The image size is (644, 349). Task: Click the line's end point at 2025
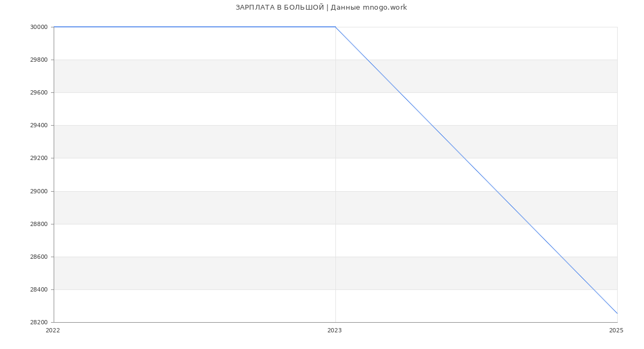pyautogui.click(x=617, y=313)
